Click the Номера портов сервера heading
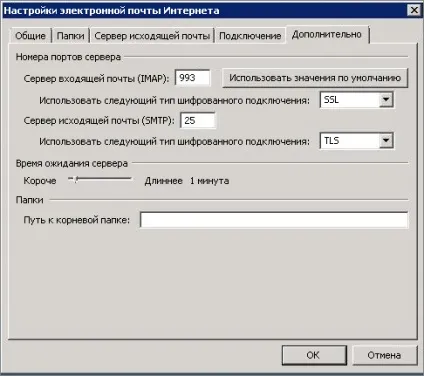This screenshot has width=424, height=376. [68, 57]
